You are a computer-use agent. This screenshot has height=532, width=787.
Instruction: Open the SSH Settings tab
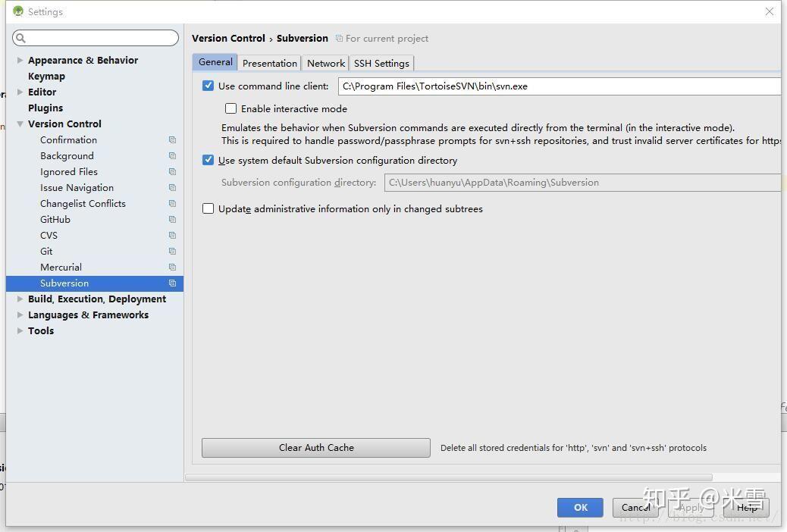[381, 63]
